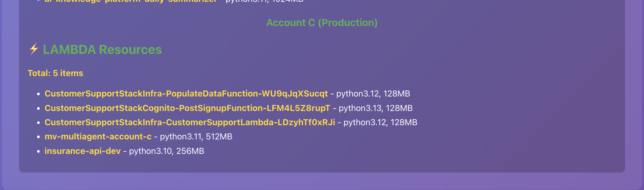
Task: Click the python3.10, 256MB runtime text
Action: pos(167,151)
